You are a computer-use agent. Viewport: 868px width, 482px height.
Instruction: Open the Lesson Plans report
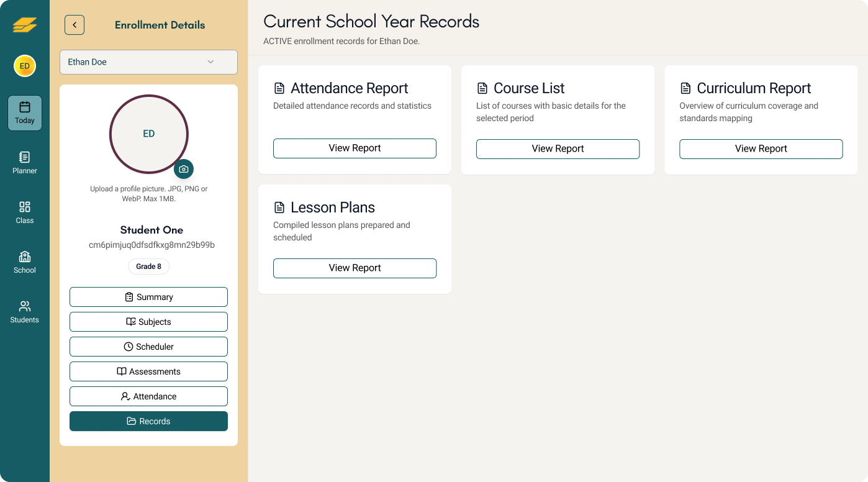355,268
